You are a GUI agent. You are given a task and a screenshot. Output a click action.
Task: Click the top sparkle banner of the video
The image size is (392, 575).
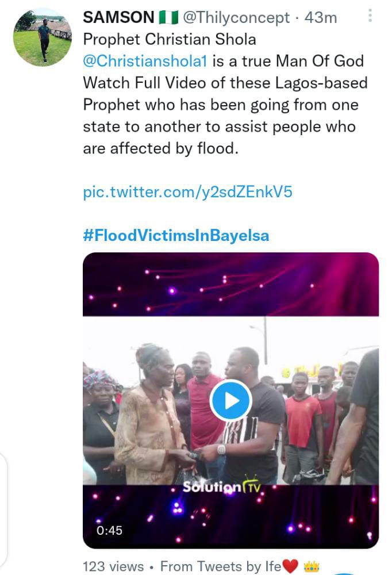[230, 285]
